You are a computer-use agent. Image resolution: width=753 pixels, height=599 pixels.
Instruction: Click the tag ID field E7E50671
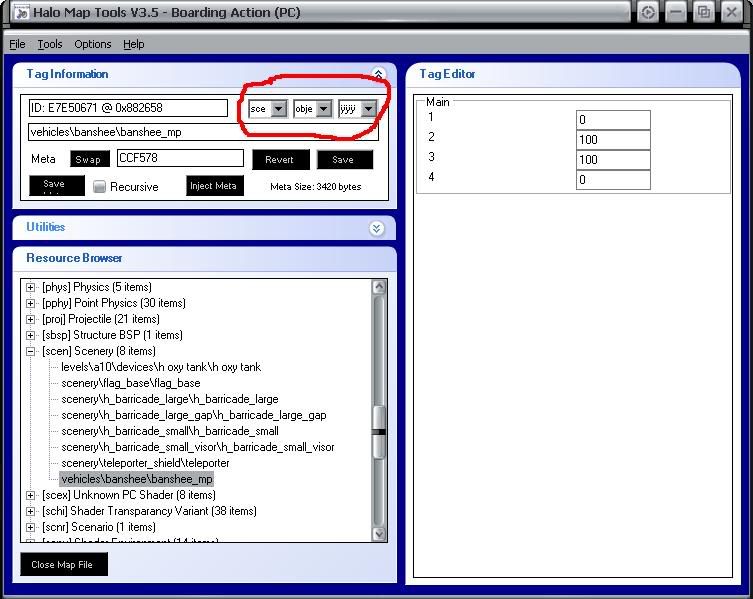coord(128,108)
